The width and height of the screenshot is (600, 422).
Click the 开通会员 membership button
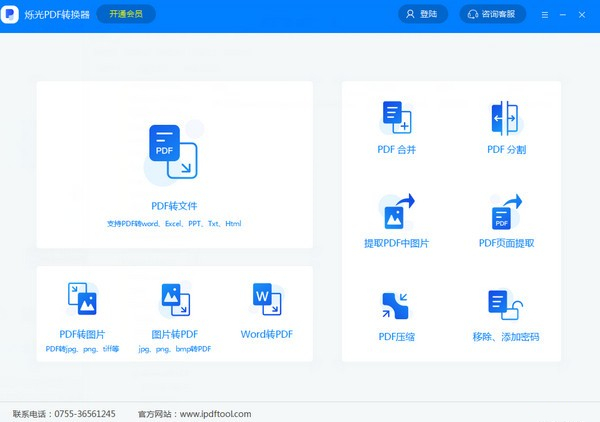point(126,15)
